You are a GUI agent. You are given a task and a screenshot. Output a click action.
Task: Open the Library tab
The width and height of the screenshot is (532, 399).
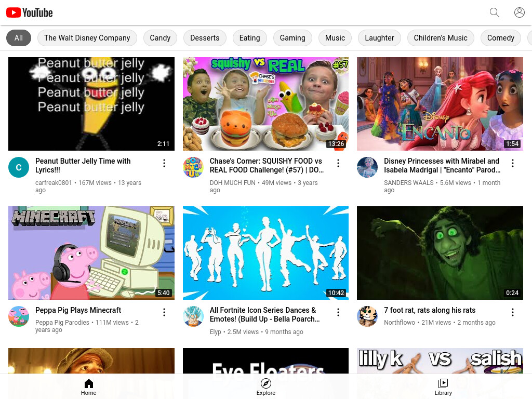tap(443, 387)
